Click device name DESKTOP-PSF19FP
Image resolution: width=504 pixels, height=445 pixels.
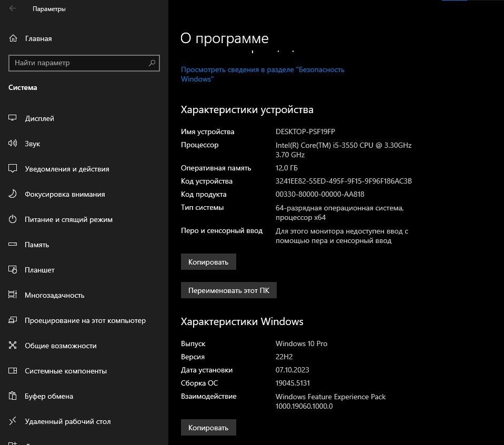click(x=305, y=132)
